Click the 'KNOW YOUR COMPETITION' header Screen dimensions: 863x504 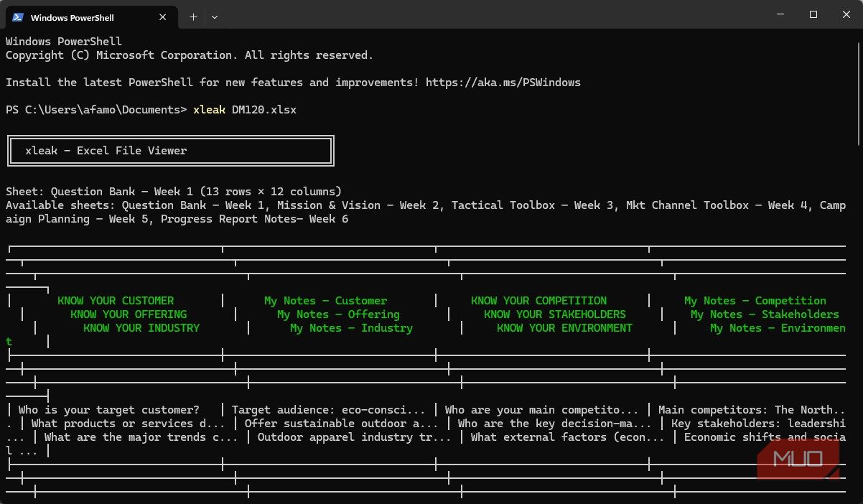tap(538, 301)
